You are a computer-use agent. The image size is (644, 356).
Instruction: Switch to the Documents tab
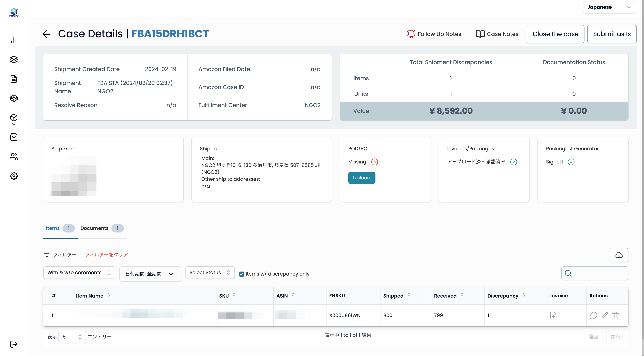(x=102, y=228)
